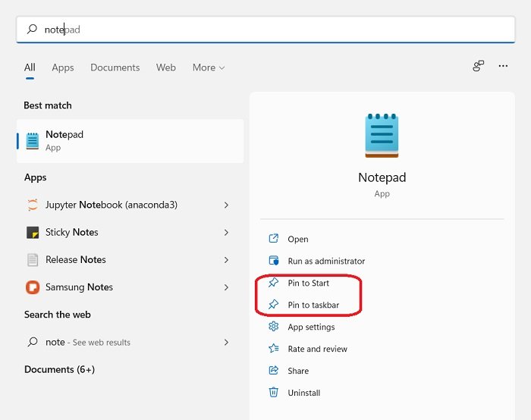This screenshot has width=531, height=420.
Task: Switch to the Documents tab
Action: click(x=115, y=67)
